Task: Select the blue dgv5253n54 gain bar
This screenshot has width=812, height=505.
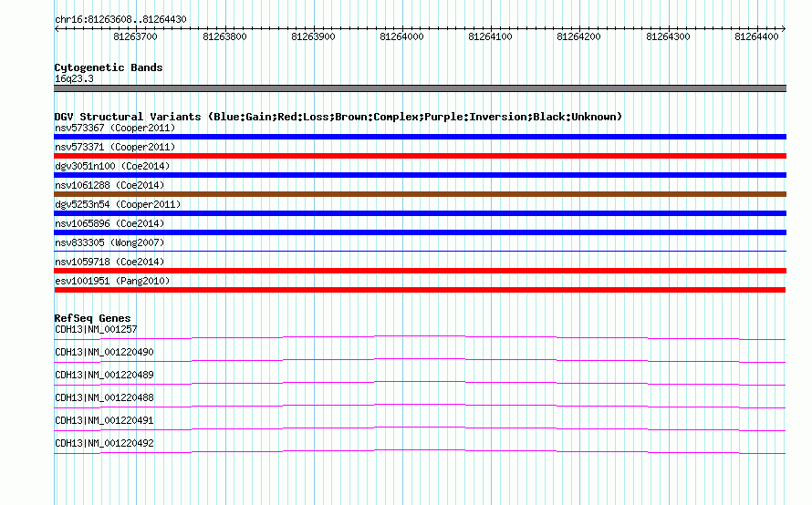Action: pos(420,213)
